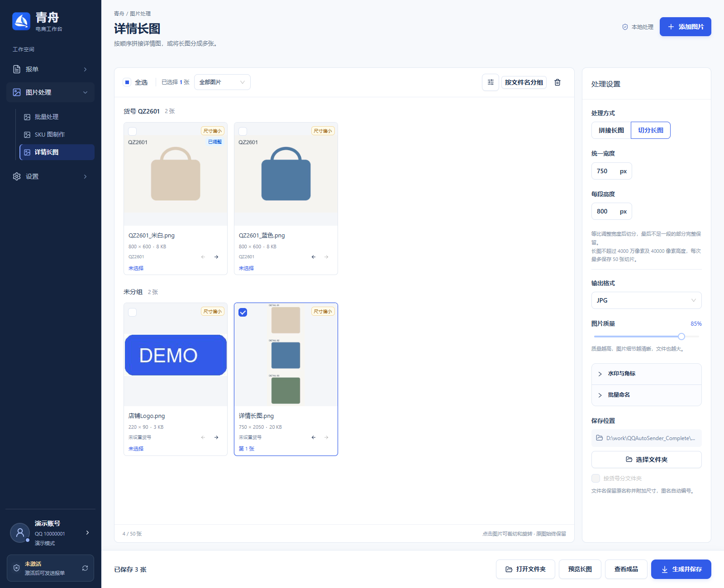Expand the 批量命名 section

tap(646, 395)
